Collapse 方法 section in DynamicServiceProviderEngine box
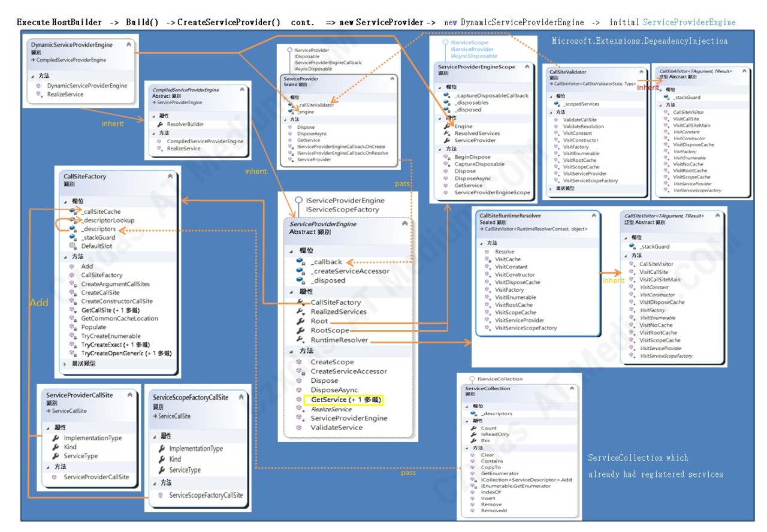 click(x=32, y=76)
